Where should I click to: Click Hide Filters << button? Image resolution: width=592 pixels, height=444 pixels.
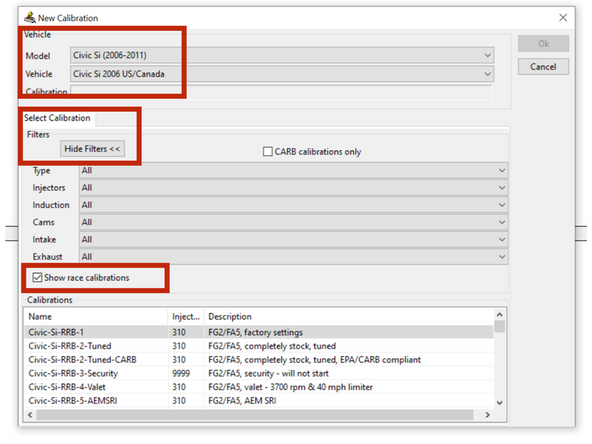[92, 149]
